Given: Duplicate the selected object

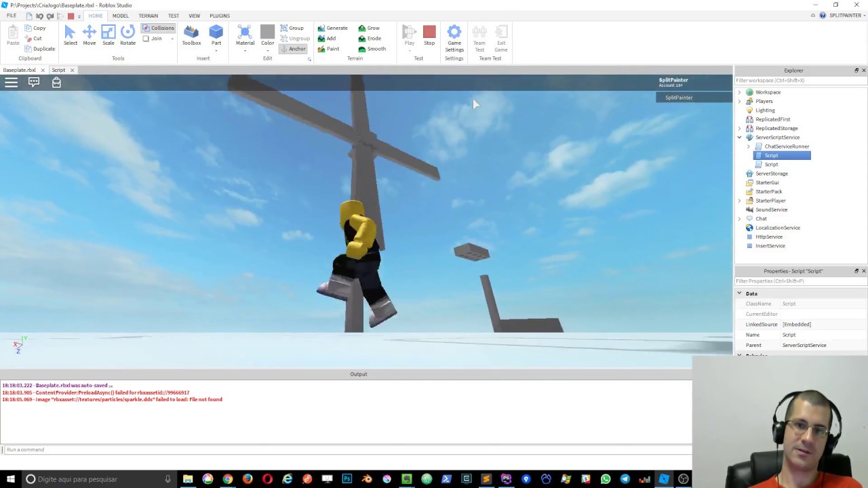Looking at the screenshot, I should pyautogui.click(x=39, y=49).
